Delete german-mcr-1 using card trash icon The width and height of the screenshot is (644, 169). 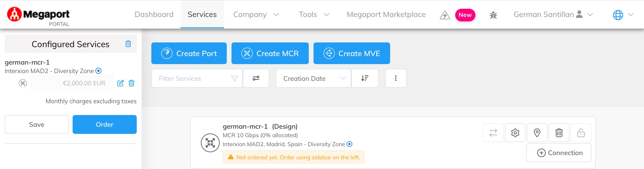(x=559, y=133)
